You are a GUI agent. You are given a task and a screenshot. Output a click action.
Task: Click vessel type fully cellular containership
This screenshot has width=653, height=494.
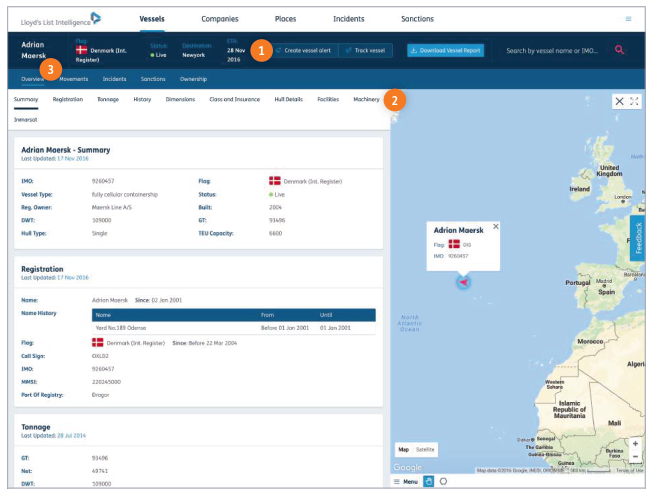point(125,194)
